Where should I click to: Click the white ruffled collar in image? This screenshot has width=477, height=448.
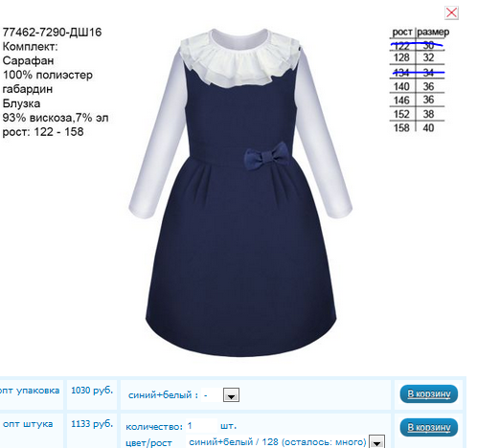[x=240, y=57]
